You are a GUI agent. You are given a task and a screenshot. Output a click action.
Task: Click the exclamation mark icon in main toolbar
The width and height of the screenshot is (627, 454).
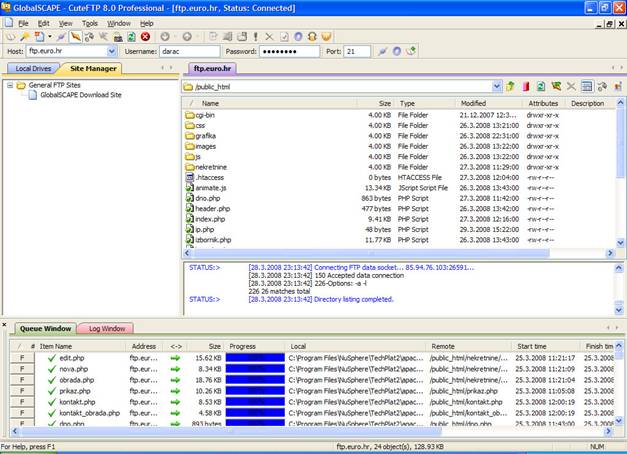tap(255, 36)
